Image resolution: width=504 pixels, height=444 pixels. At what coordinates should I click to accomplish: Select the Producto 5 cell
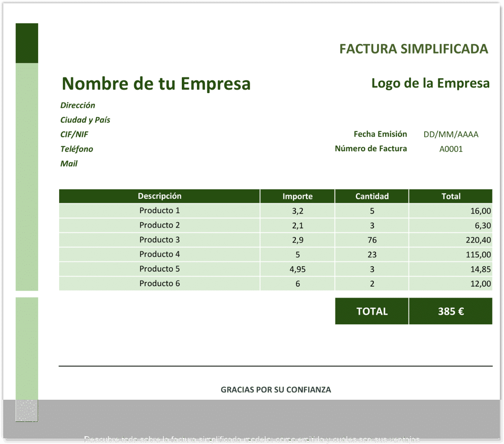point(160,269)
